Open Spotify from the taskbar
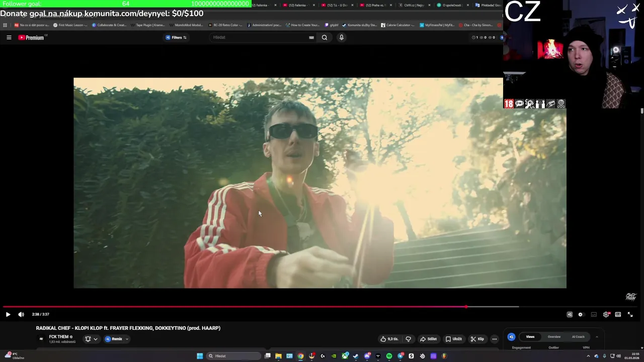644x362 pixels. coord(389,356)
